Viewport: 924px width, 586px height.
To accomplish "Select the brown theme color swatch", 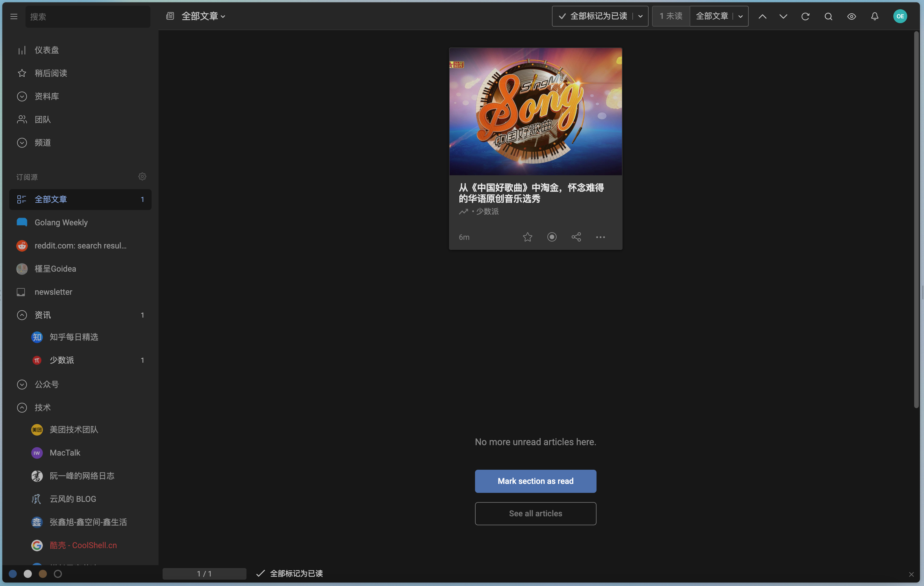I will 43,574.
